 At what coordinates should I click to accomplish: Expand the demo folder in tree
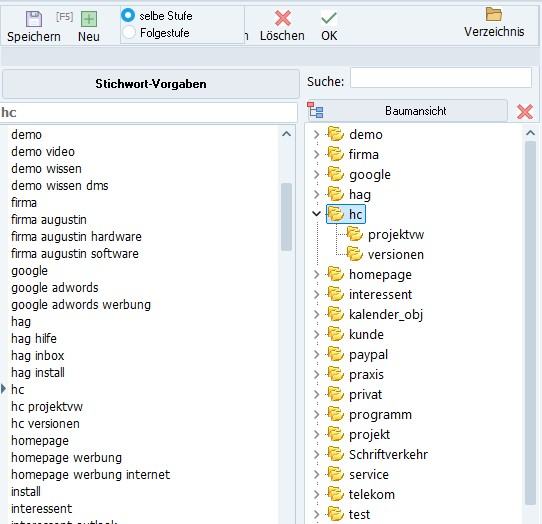(316, 134)
